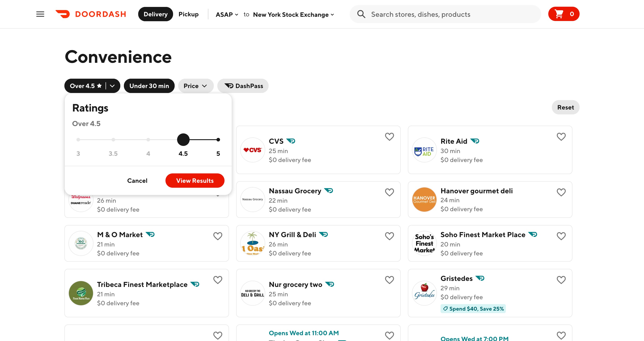This screenshot has height=341, width=644.
Task: Focus the search stores, dishes, products field
Action: [445, 14]
